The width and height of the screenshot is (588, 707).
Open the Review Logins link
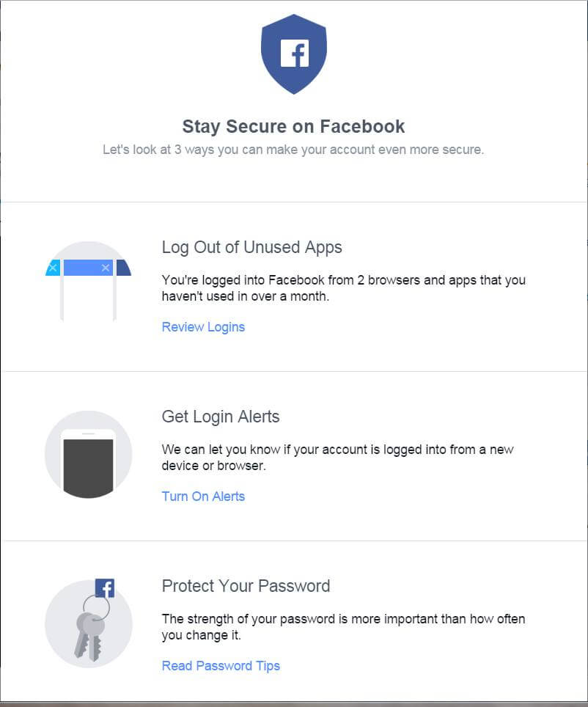pyautogui.click(x=203, y=327)
